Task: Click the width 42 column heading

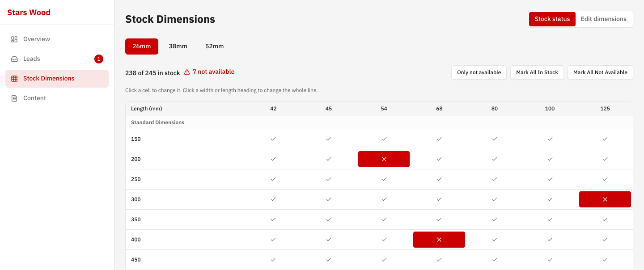Action: click(273, 109)
